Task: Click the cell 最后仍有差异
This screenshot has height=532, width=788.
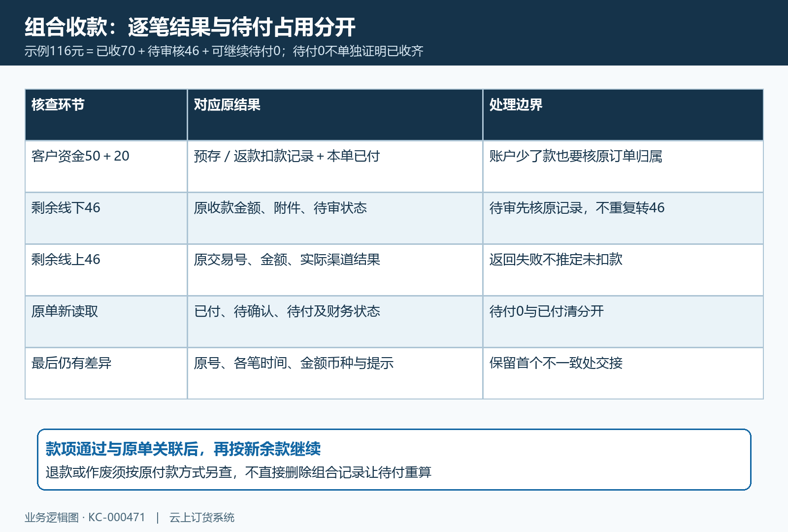Action: (x=106, y=373)
